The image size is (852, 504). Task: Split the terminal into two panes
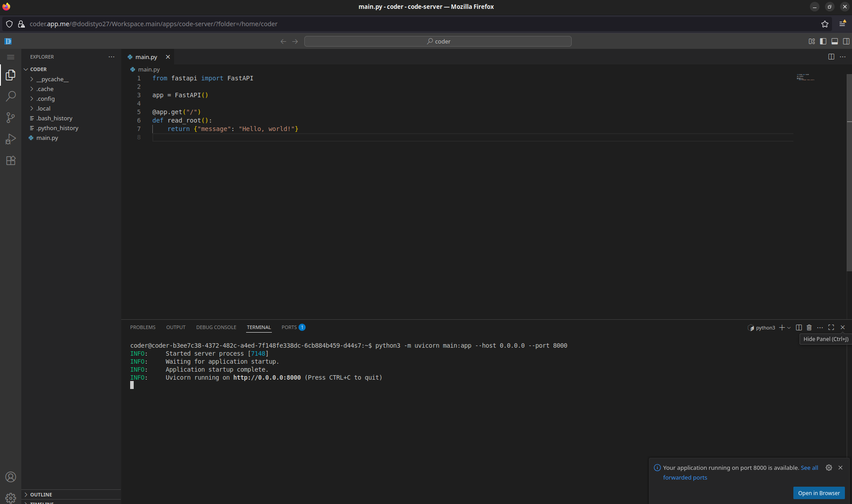(798, 327)
